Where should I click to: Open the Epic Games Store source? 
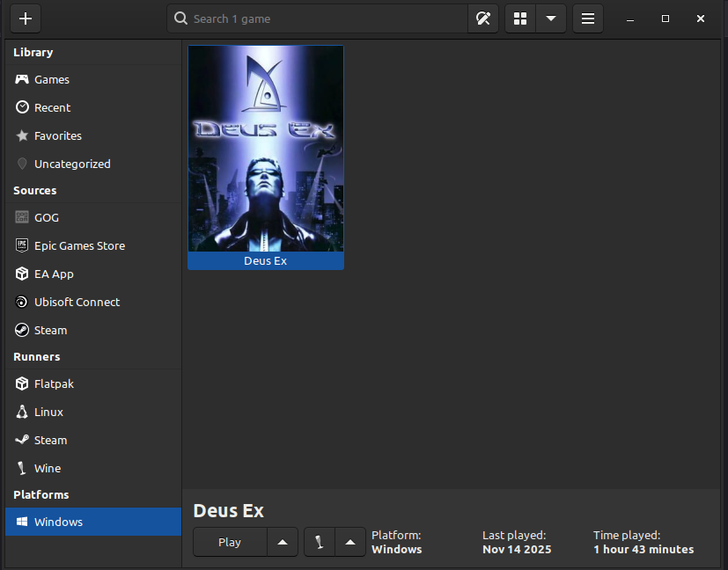pyautogui.click(x=79, y=246)
